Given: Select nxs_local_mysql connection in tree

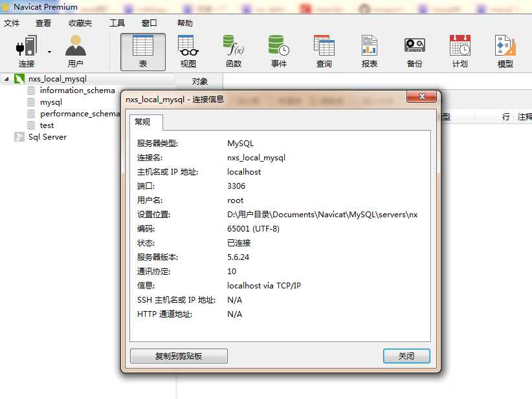Looking at the screenshot, I should pyautogui.click(x=58, y=79).
